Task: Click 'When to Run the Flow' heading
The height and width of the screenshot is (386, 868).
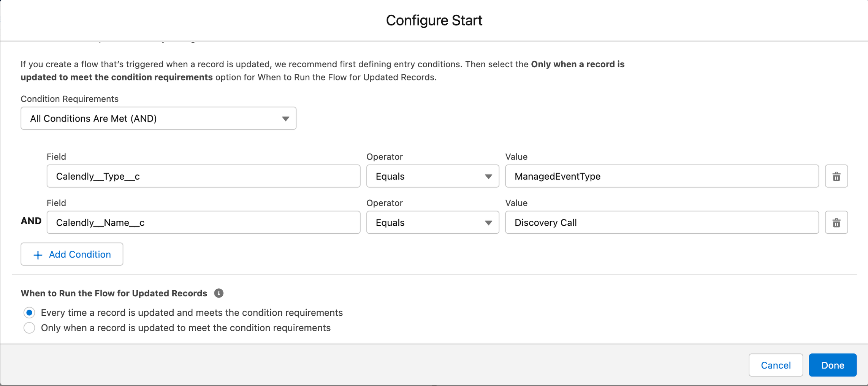Action: (114, 293)
